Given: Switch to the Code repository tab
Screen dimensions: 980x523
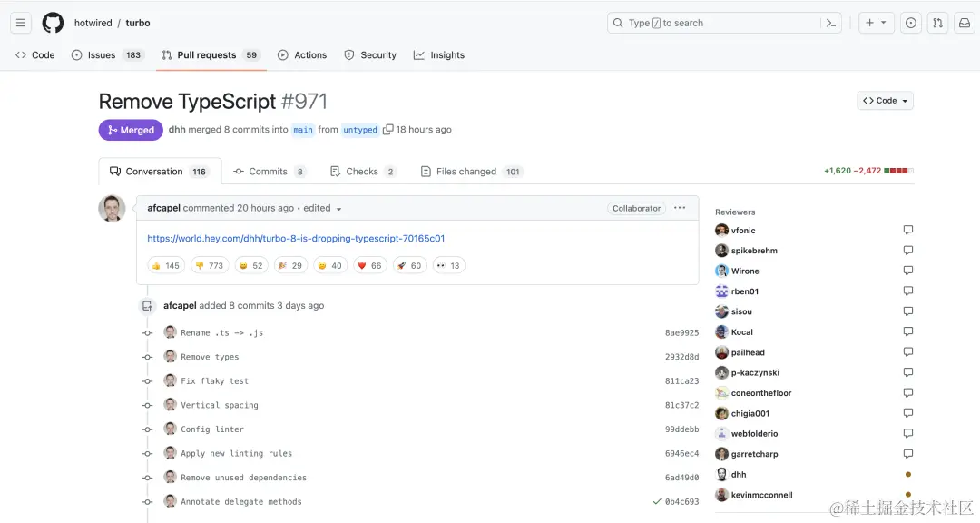Looking at the screenshot, I should [x=35, y=55].
